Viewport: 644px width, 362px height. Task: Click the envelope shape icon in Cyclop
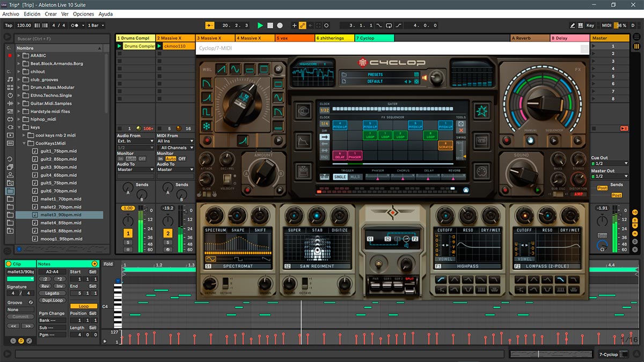click(302, 142)
